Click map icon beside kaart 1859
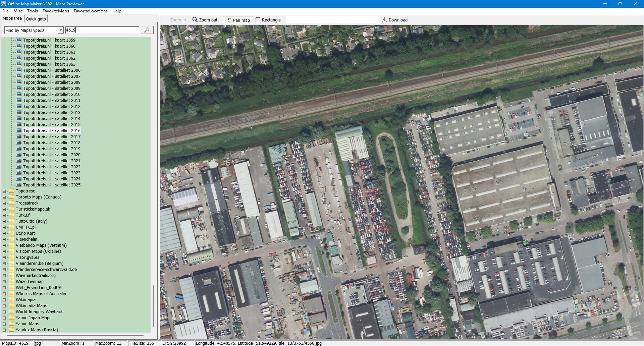 (19, 40)
